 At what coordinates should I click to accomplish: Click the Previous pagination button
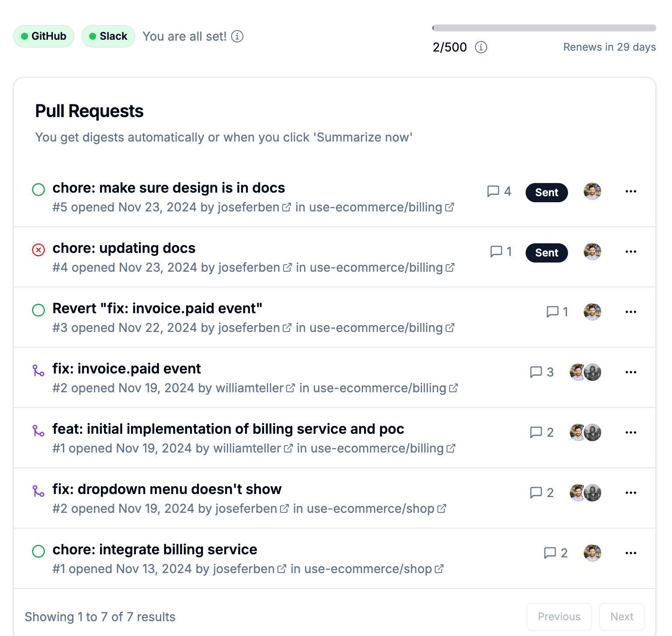[x=559, y=617]
